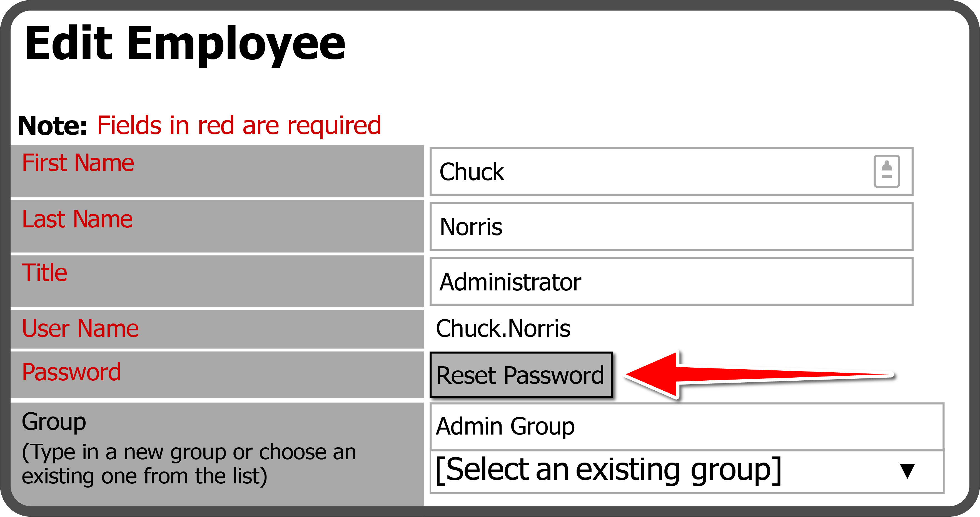Click the black dropdown arrow for groups

coord(907,471)
